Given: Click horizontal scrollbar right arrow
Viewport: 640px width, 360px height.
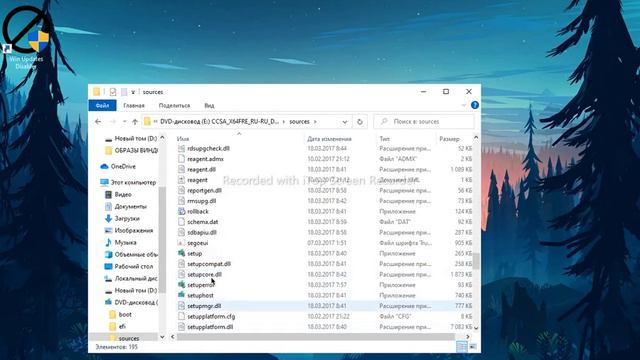Looking at the screenshot, I should coord(468,337).
